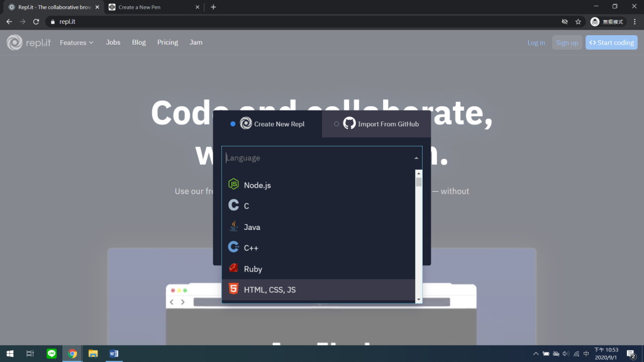Pick the Java coffee cup icon

[233, 226]
